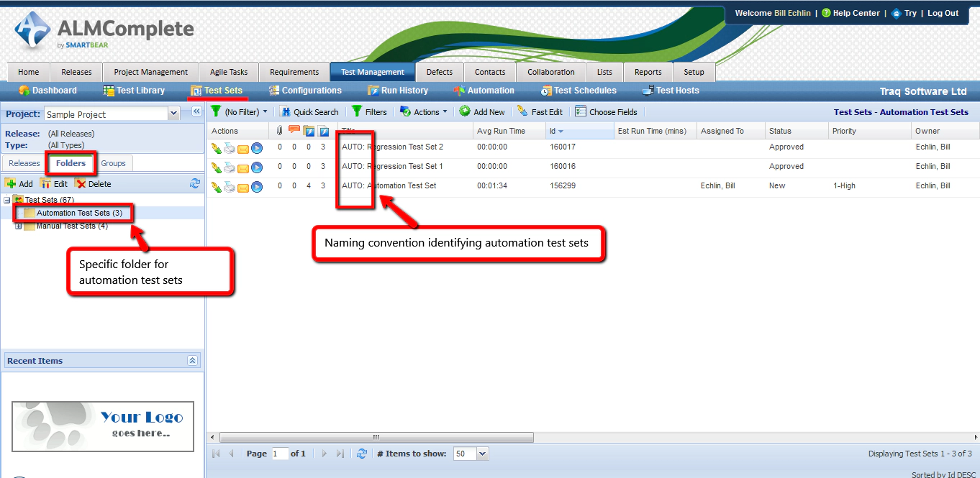Open the Project dropdown list
Image resolution: width=980 pixels, height=478 pixels.
pyautogui.click(x=173, y=114)
